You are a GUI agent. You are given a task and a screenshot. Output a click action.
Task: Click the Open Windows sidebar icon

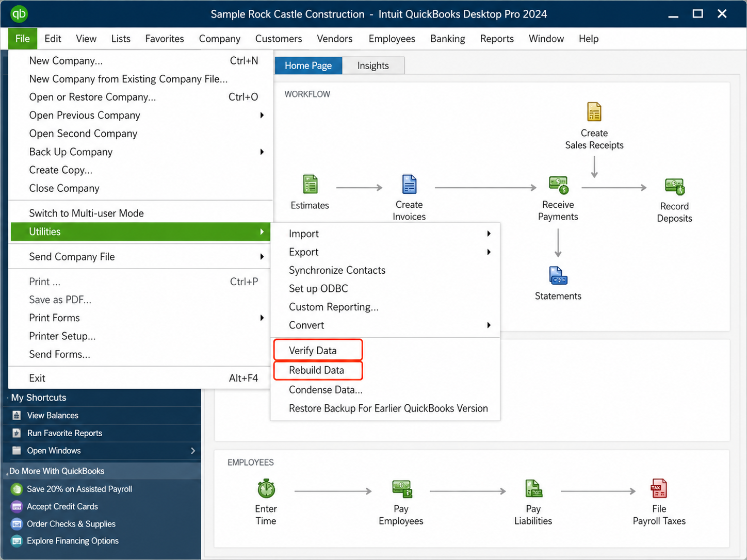point(17,450)
